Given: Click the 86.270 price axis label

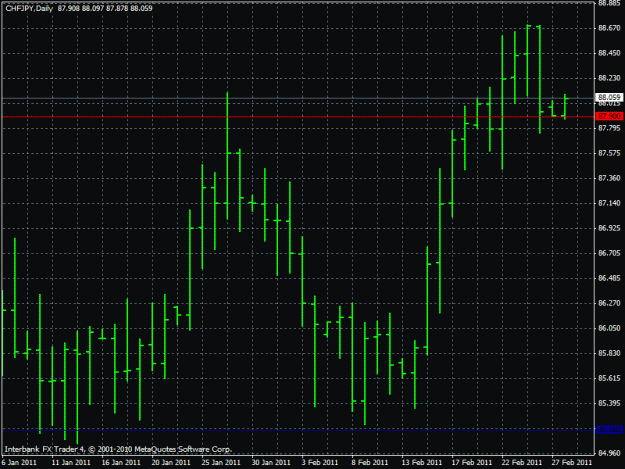Looking at the screenshot, I should coord(609,303).
